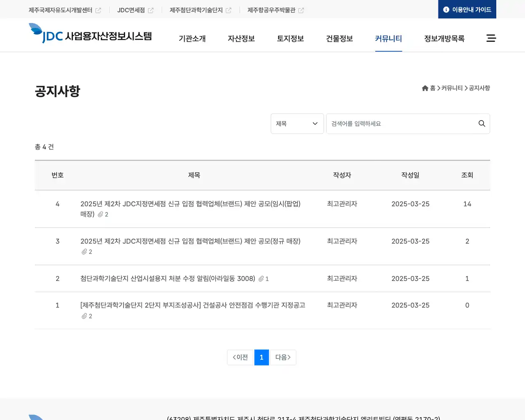Click the 조회 column header
This screenshot has height=420, width=525.
pyautogui.click(x=467, y=175)
